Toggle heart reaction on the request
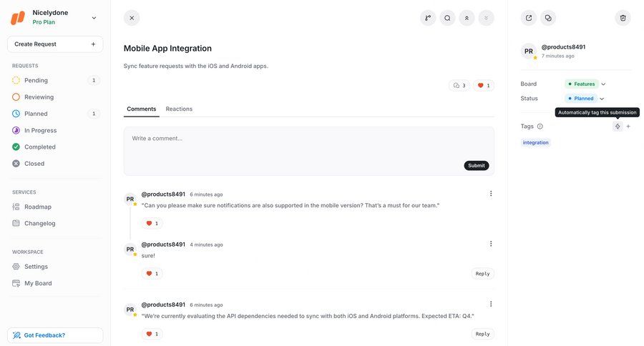 click(x=484, y=86)
